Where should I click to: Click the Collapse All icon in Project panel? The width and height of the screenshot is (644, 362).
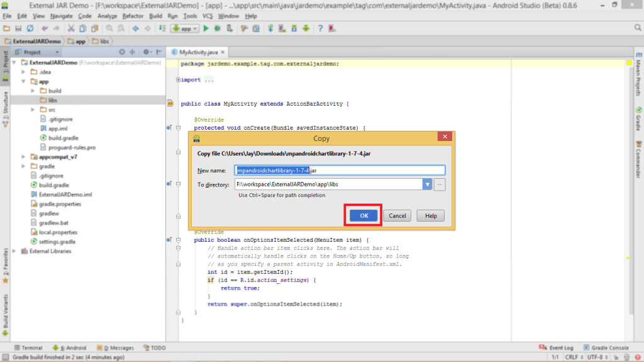(x=132, y=52)
